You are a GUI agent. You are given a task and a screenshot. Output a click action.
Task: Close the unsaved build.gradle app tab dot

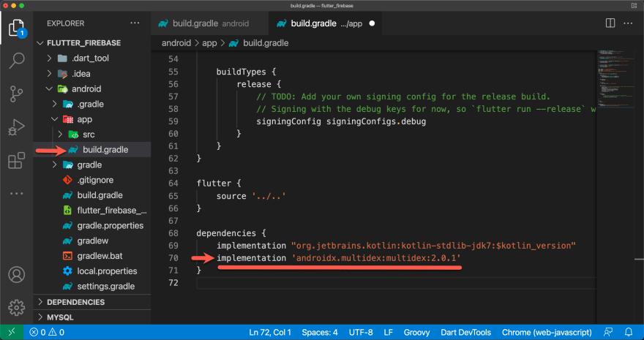pos(372,23)
